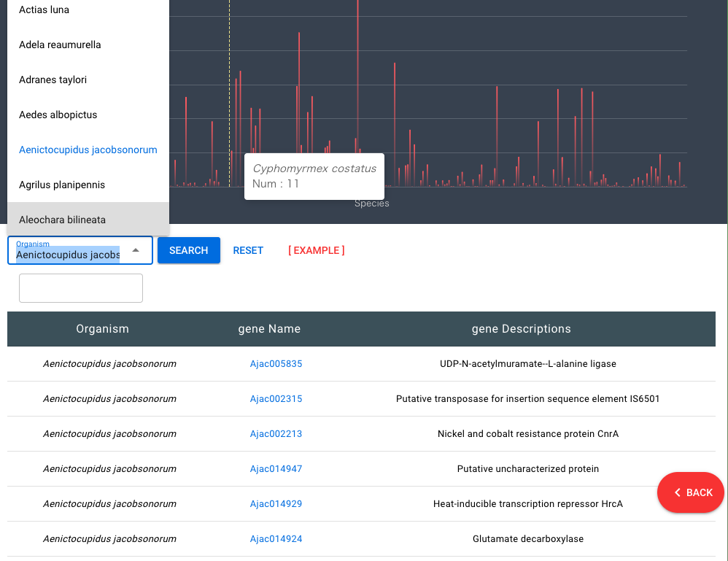The height and width of the screenshot is (561, 728).
Task: Open gene link Ajac014947
Action: [x=276, y=468]
